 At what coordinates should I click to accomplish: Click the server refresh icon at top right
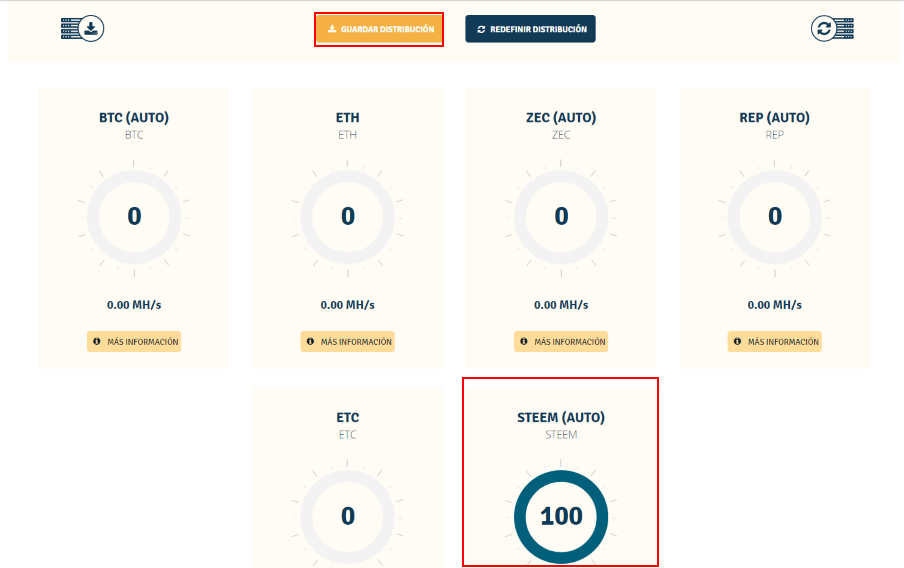[832, 28]
